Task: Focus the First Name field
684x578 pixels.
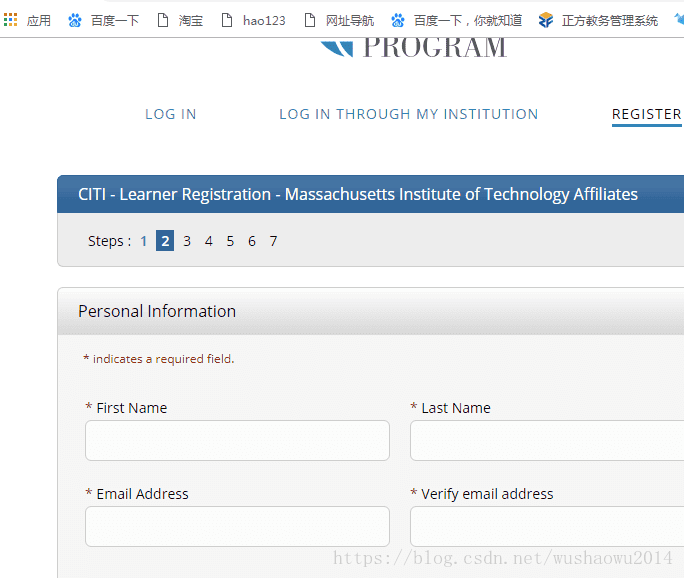Action: click(x=237, y=440)
